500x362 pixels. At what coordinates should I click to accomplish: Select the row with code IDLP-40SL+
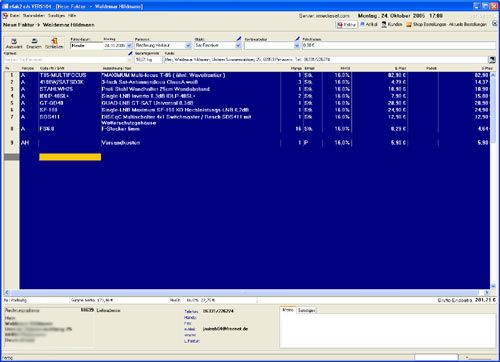pyautogui.click(x=255, y=96)
